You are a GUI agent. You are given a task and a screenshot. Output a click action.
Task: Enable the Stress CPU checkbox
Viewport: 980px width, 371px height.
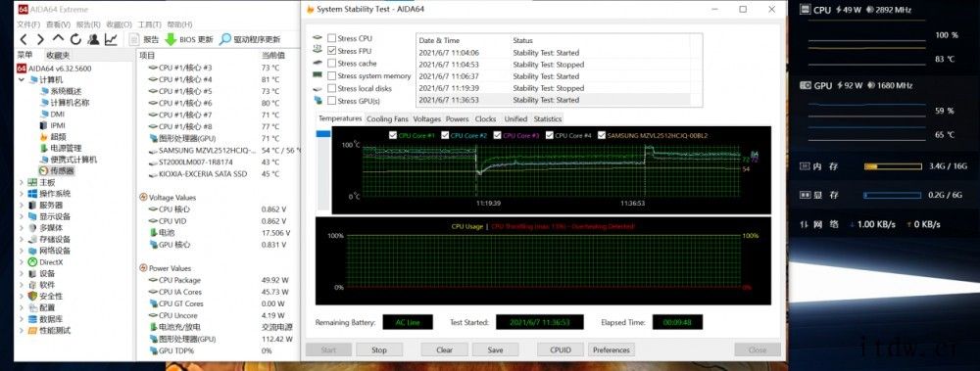[x=332, y=39]
